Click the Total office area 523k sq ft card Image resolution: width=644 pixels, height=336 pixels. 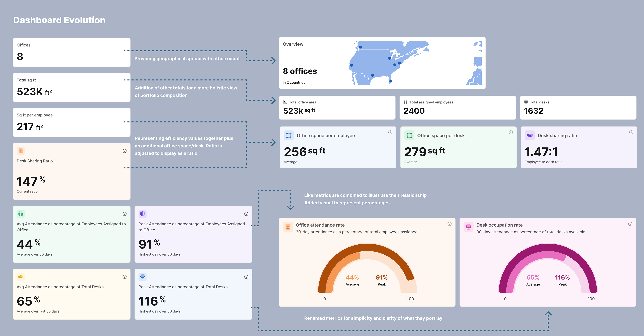click(337, 108)
